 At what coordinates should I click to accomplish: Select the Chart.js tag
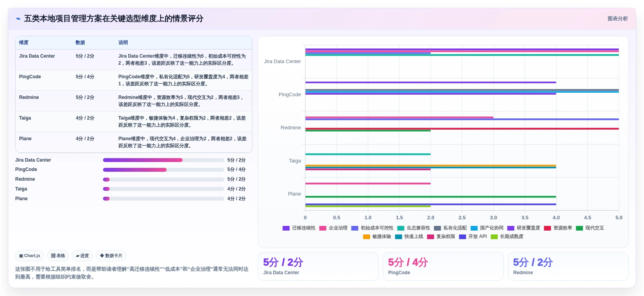[30, 256]
